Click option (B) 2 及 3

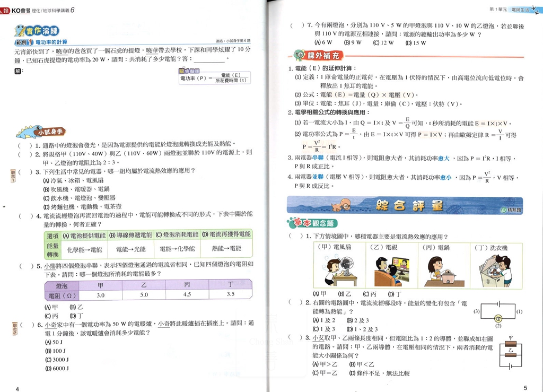tap(358, 320)
